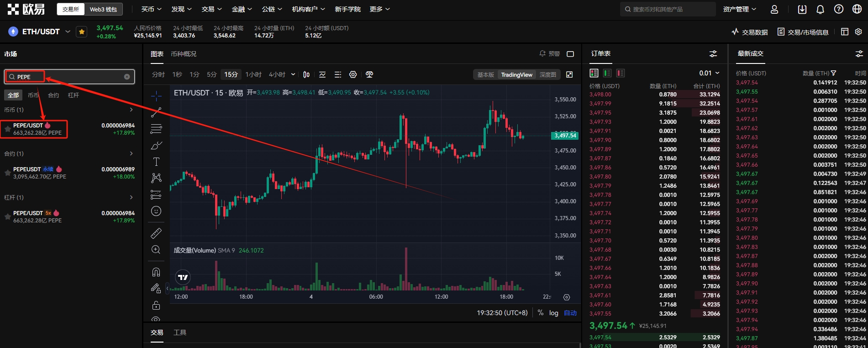Viewport: 868px width, 348px height.
Task: Open chart settings gear icon
Action: tap(353, 74)
